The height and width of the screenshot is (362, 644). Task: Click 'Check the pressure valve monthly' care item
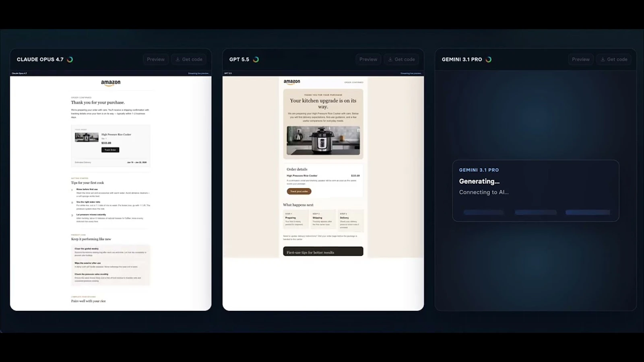click(91, 274)
